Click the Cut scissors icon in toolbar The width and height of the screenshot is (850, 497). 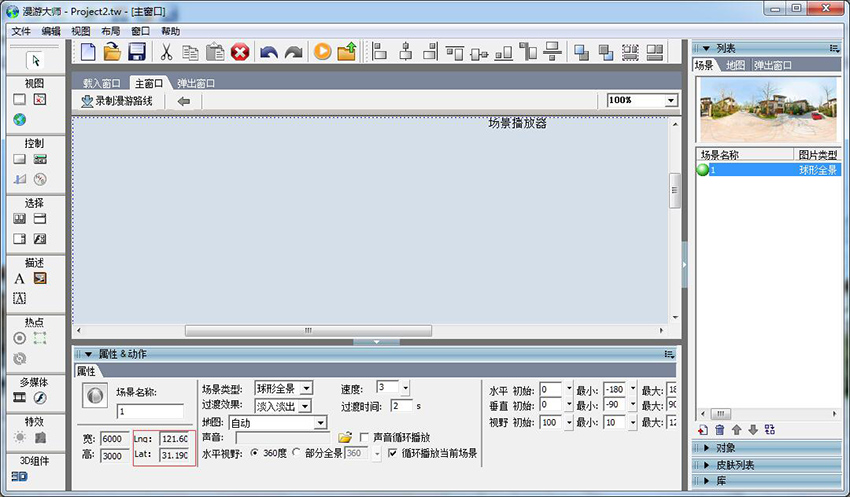coord(166,52)
